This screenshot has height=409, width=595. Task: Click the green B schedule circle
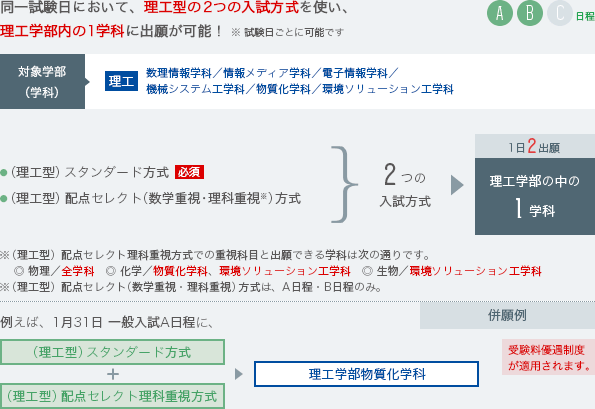(x=530, y=13)
